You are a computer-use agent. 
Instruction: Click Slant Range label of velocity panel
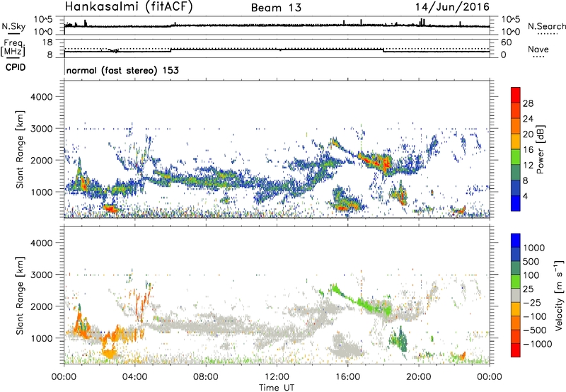tap(20, 296)
